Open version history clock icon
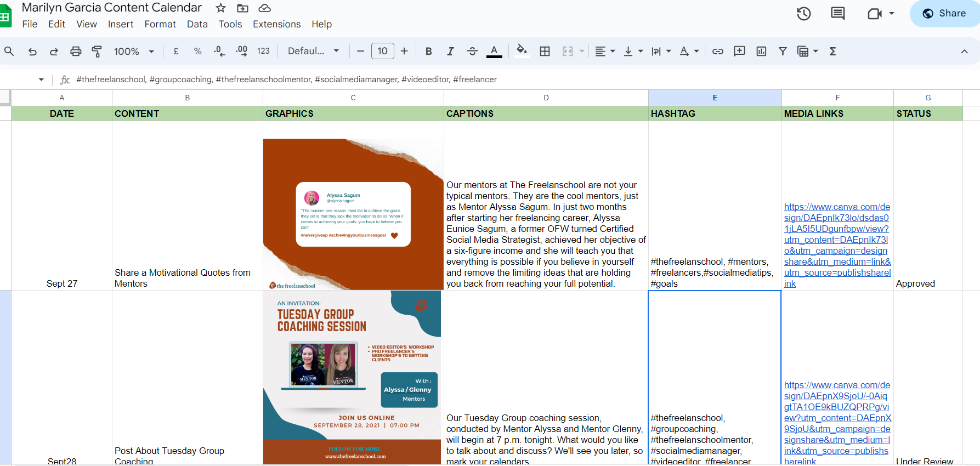 pos(803,14)
